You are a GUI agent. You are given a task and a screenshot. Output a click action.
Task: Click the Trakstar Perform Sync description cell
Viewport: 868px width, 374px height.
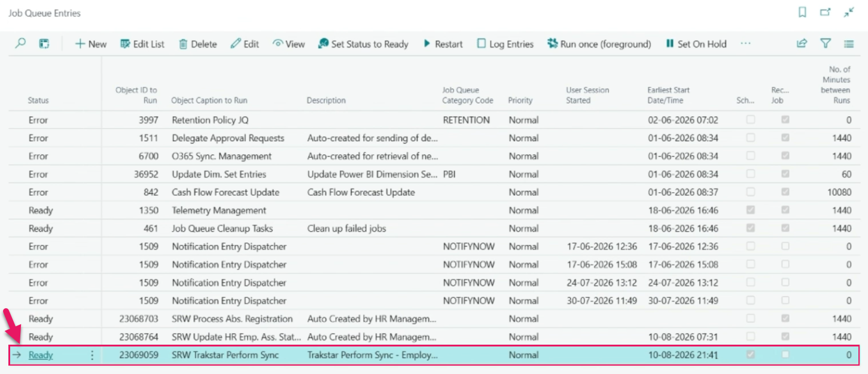click(x=373, y=355)
